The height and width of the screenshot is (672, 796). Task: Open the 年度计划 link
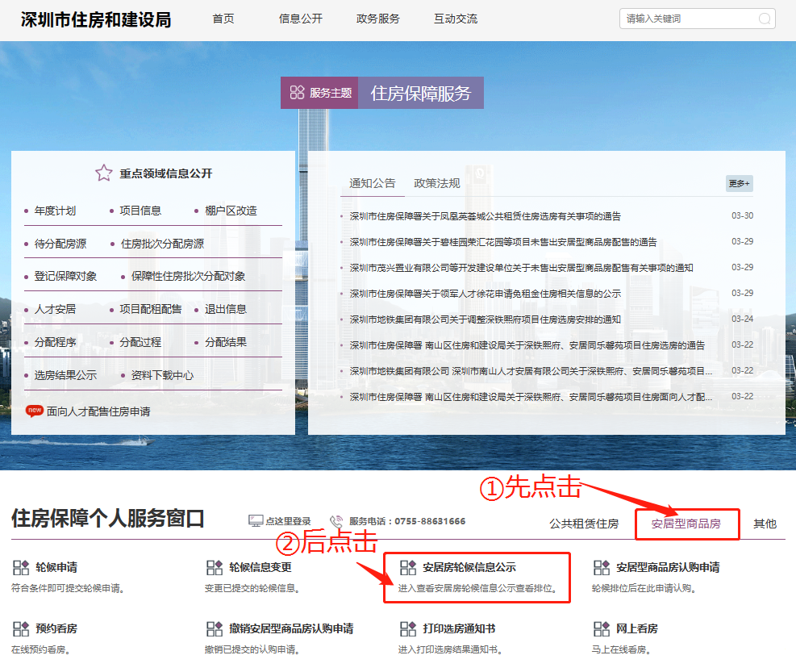tap(55, 211)
